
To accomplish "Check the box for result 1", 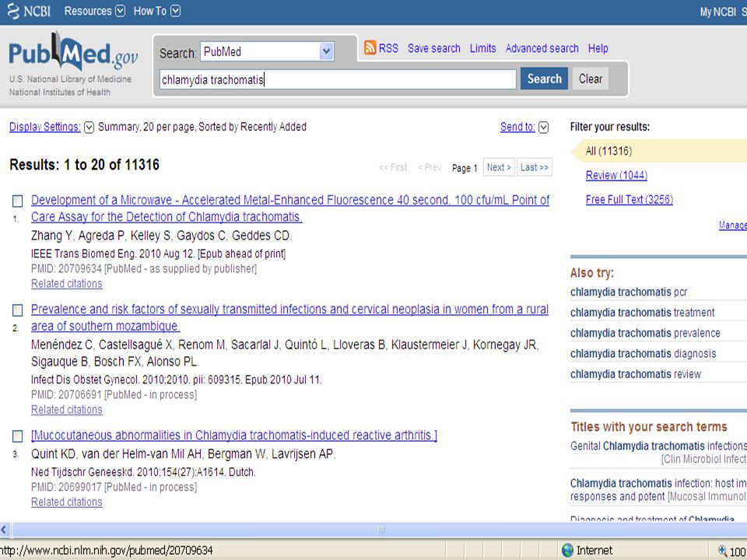I will (x=18, y=201).
